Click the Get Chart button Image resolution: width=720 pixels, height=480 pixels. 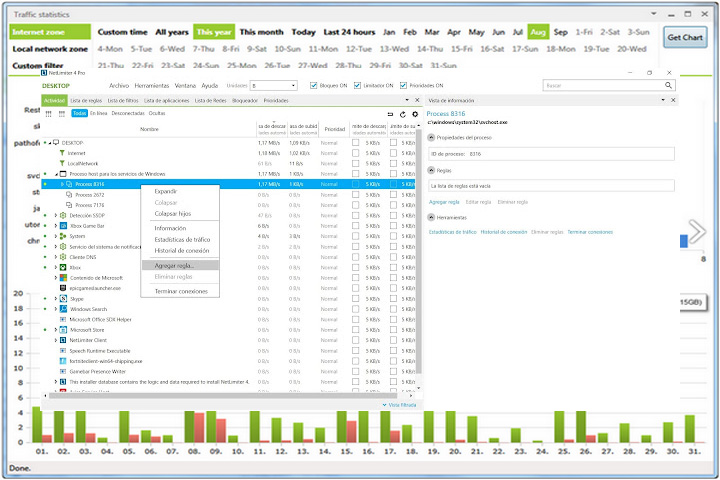[x=685, y=37]
